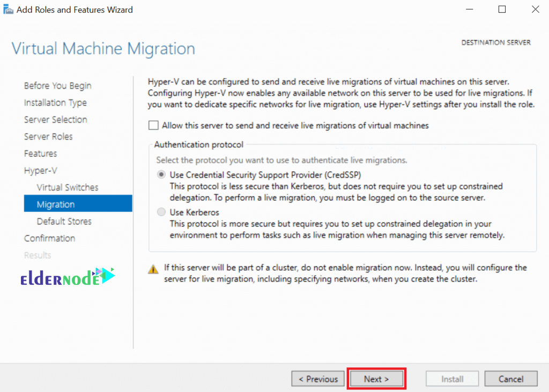Viewport: 549px width, 392px height.
Task: Jump to the Server Roles step
Action: [48, 137]
